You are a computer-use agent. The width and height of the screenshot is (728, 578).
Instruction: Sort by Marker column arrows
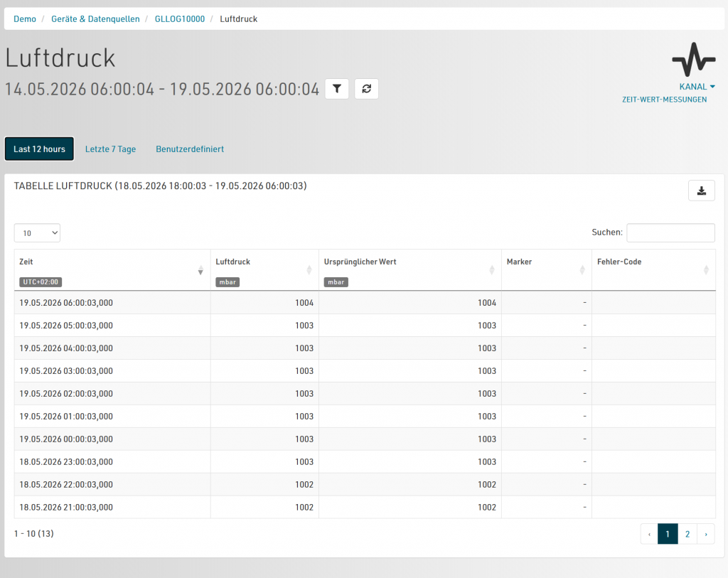coord(582,270)
